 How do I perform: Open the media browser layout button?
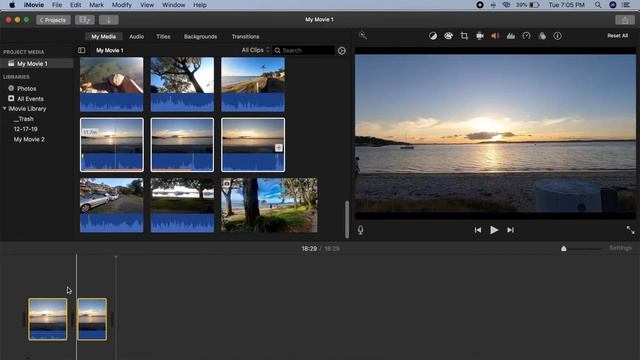tap(85, 20)
